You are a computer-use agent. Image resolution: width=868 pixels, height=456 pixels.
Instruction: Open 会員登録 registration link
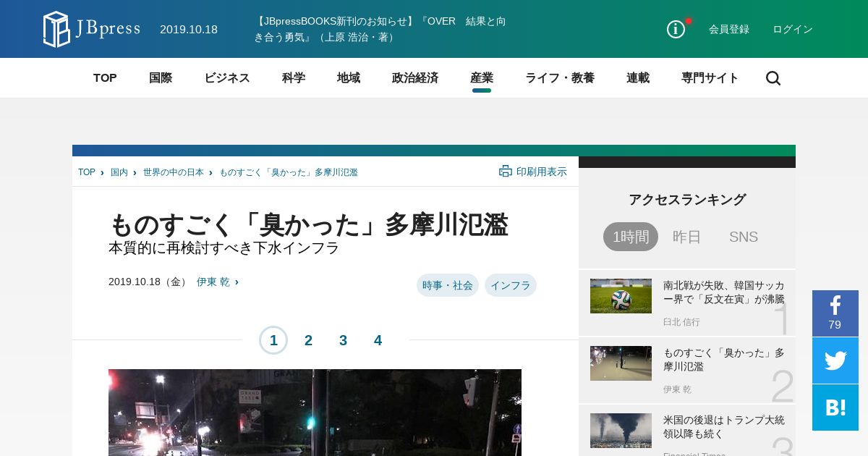click(729, 29)
